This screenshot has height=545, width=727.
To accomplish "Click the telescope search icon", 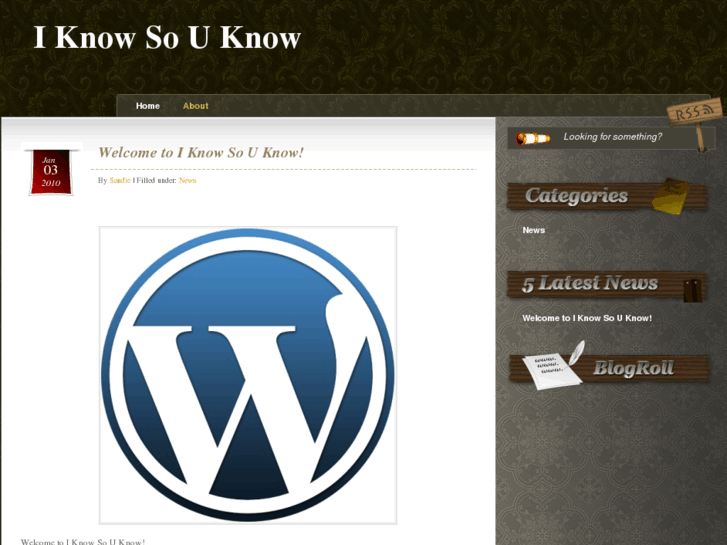I will (x=533, y=138).
